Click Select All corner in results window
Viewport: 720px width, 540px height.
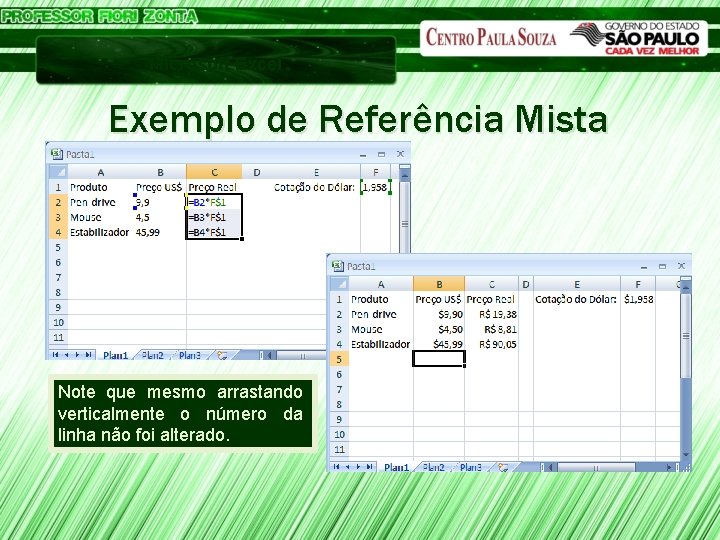pyautogui.click(x=339, y=284)
